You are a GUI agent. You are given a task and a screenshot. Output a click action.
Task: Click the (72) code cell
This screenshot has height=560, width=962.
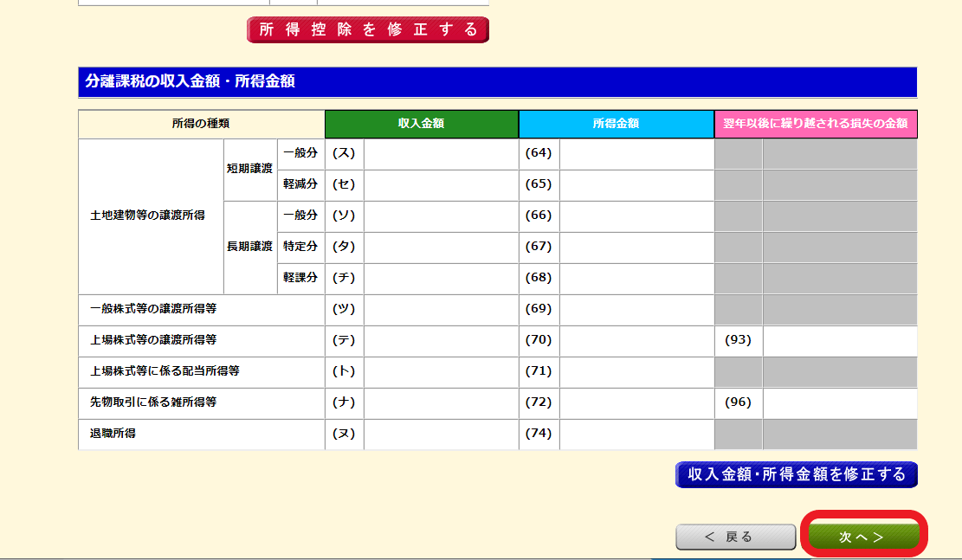pyautogui.click(x=539, y=403)
